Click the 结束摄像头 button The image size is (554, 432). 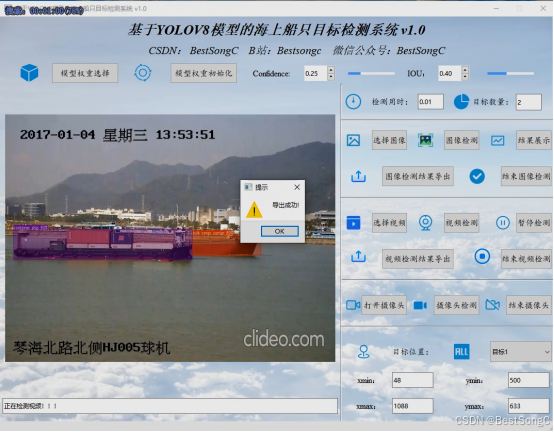coord(529,305)
